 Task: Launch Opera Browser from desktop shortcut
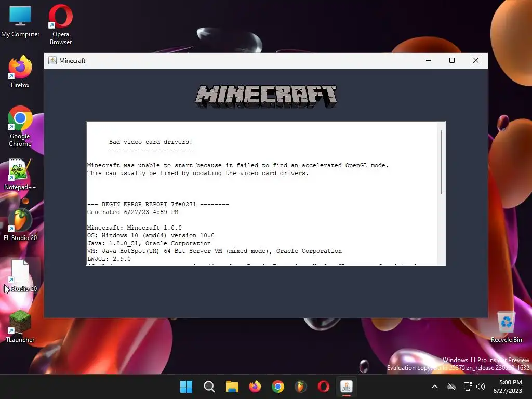(61, 24)
